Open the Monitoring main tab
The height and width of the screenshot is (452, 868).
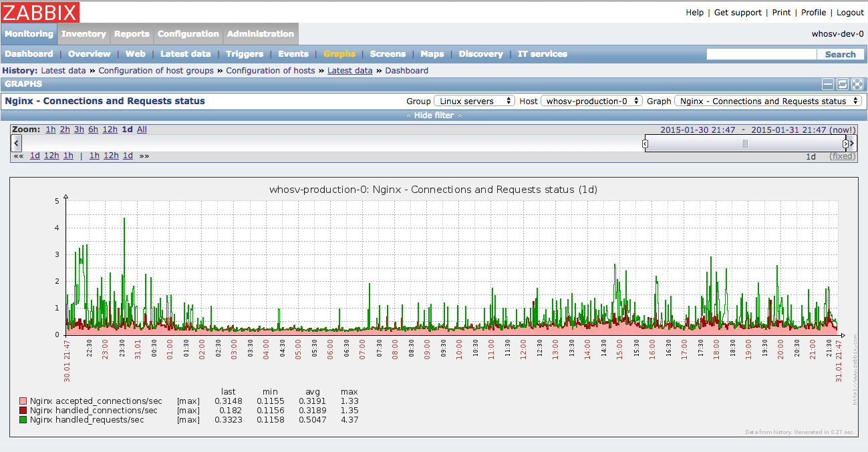click(x=29, y=34)
